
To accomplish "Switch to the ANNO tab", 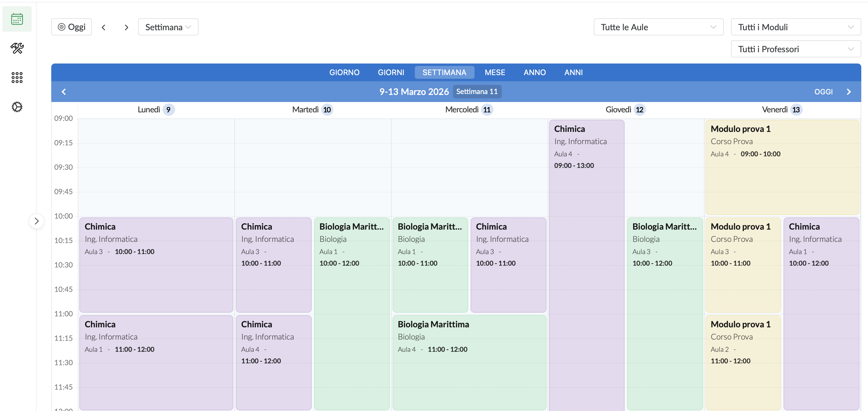I will (534, 72).
